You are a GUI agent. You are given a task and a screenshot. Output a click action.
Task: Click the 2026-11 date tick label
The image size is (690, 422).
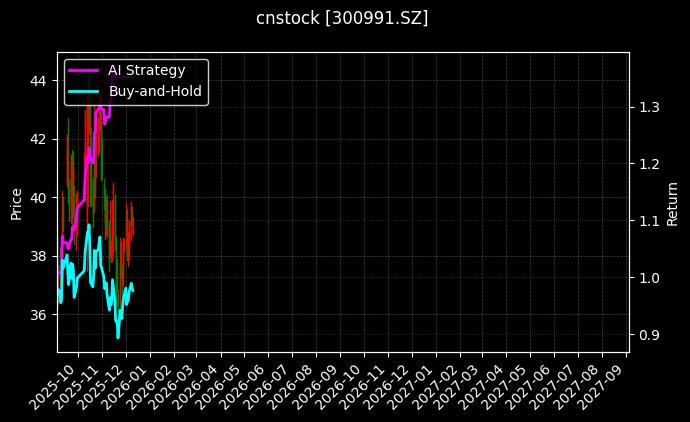pos(360,386)
